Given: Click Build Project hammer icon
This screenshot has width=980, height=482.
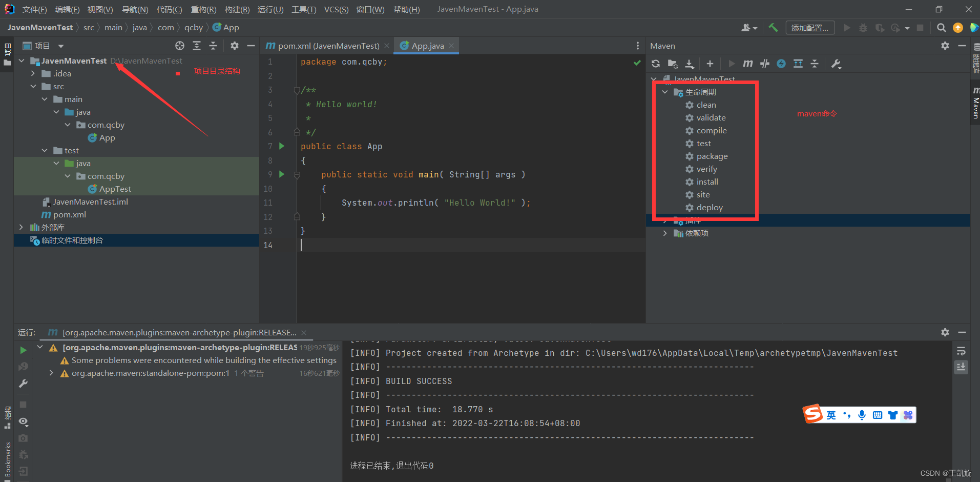Looking at the screenshot, I should pyautogui.click(x=773, y=28).
